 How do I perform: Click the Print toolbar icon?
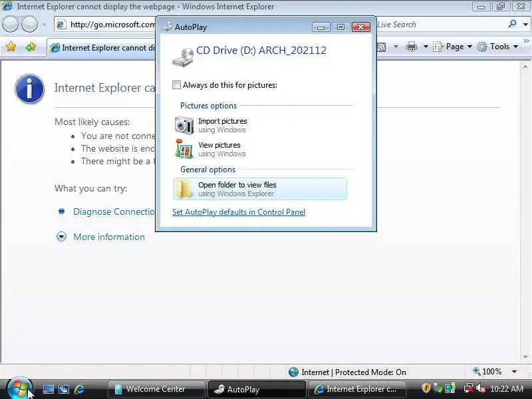tap(411, 47)
